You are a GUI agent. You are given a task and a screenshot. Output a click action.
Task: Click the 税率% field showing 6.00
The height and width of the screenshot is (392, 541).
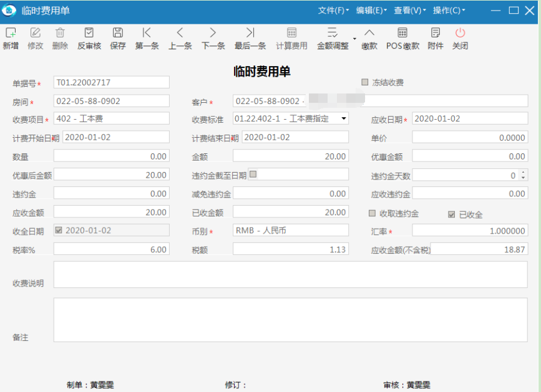click(112, 249)
